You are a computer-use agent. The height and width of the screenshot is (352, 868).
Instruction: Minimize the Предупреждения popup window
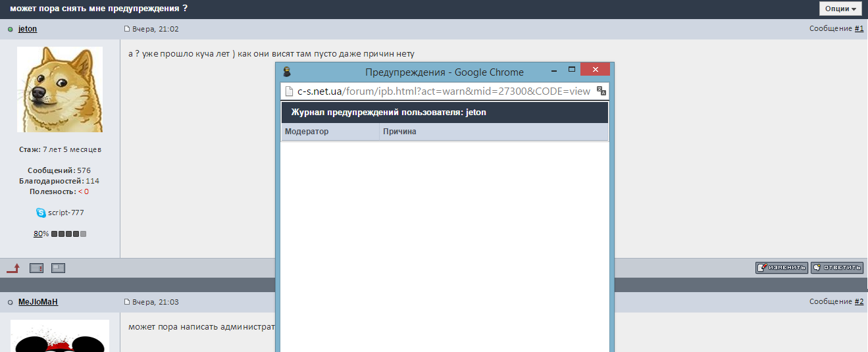[555, 70]
